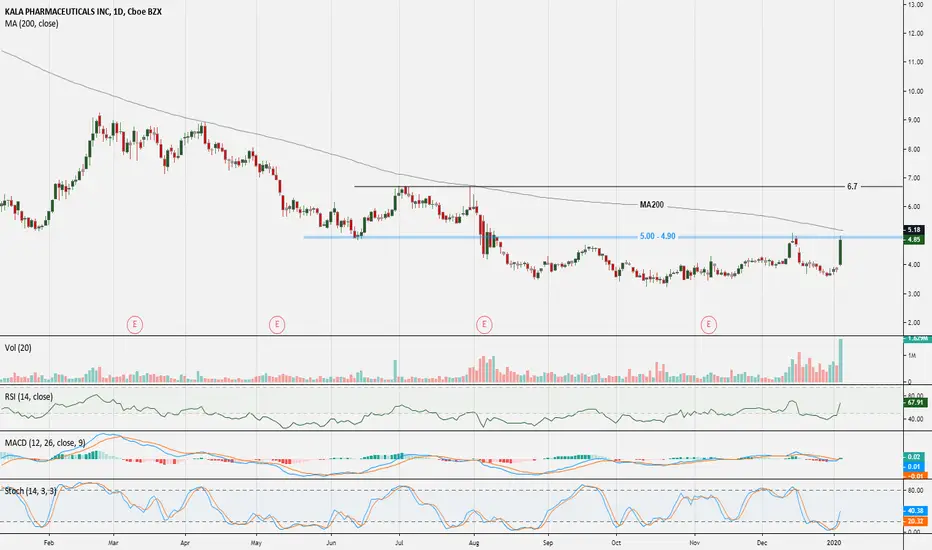
Task: Click the earnings E marker near February
Action: point(135,325)
